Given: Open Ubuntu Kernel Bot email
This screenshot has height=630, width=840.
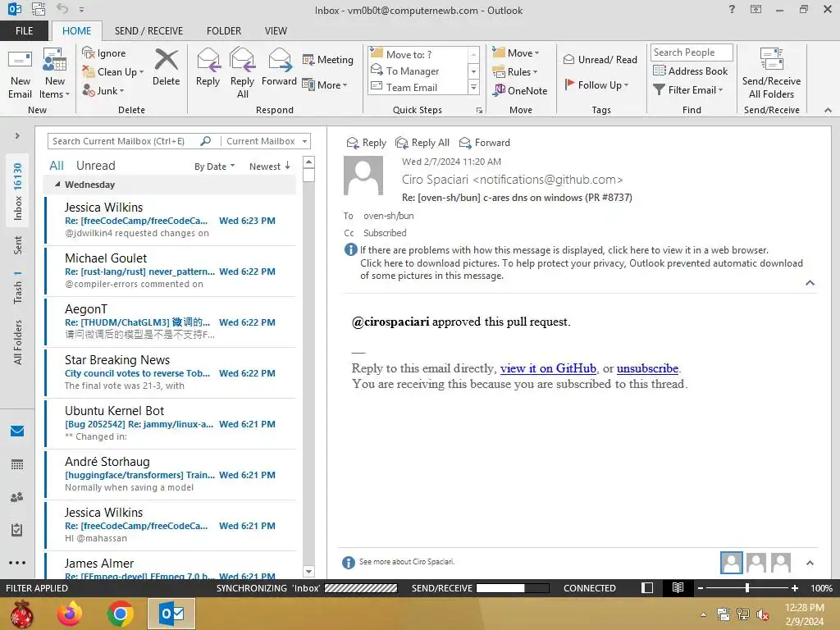Looking at the screenshot, I should (x=171, y=424).
